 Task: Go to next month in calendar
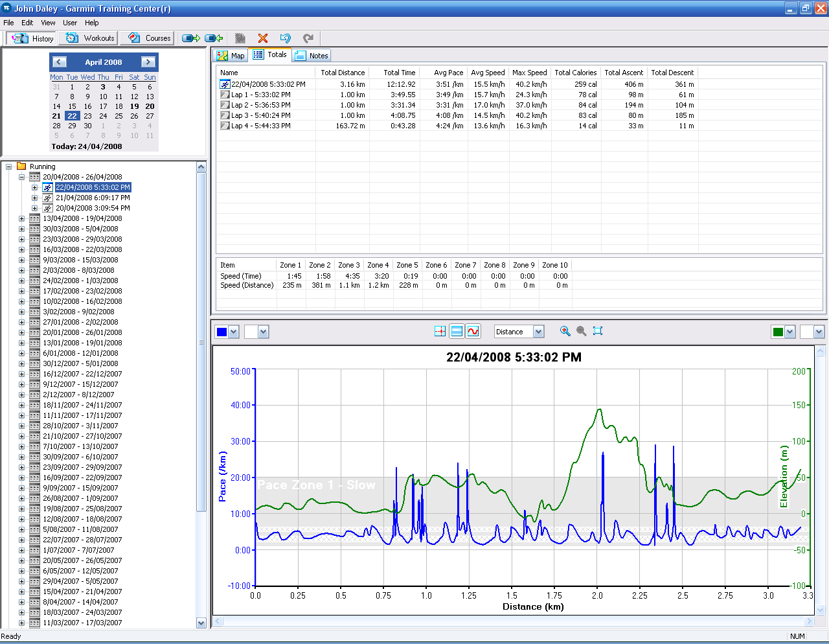(148, 62)
